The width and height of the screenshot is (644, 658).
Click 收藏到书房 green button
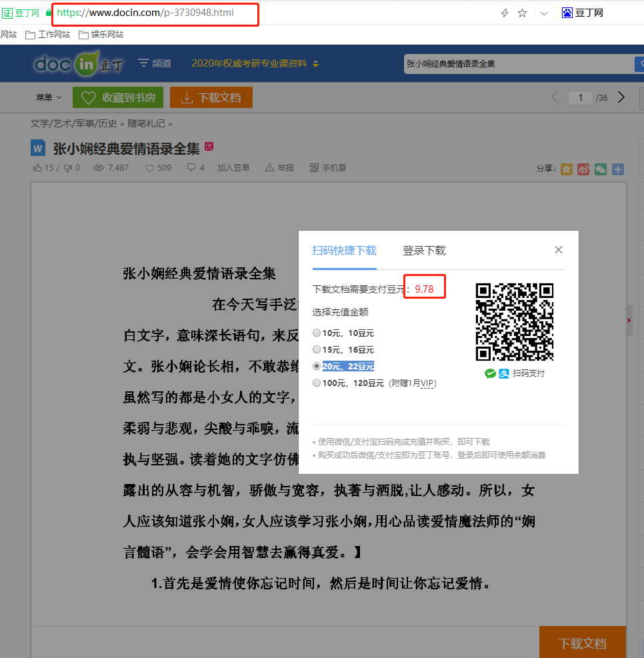pos(118,97)
